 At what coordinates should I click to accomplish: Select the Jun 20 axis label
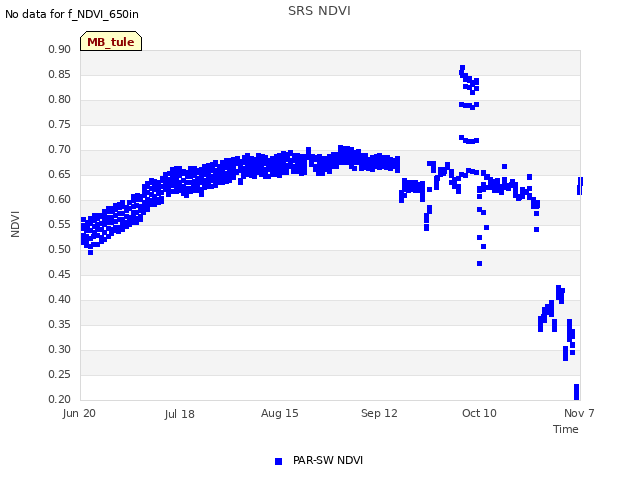pyautogui.click(x=79, y=413)
